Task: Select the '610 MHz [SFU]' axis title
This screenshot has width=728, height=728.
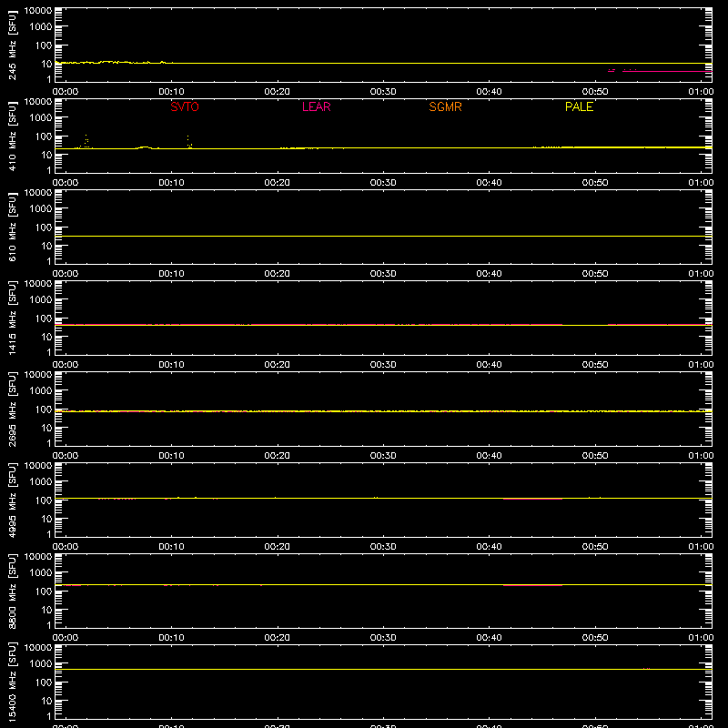Action: pos(12,227)
